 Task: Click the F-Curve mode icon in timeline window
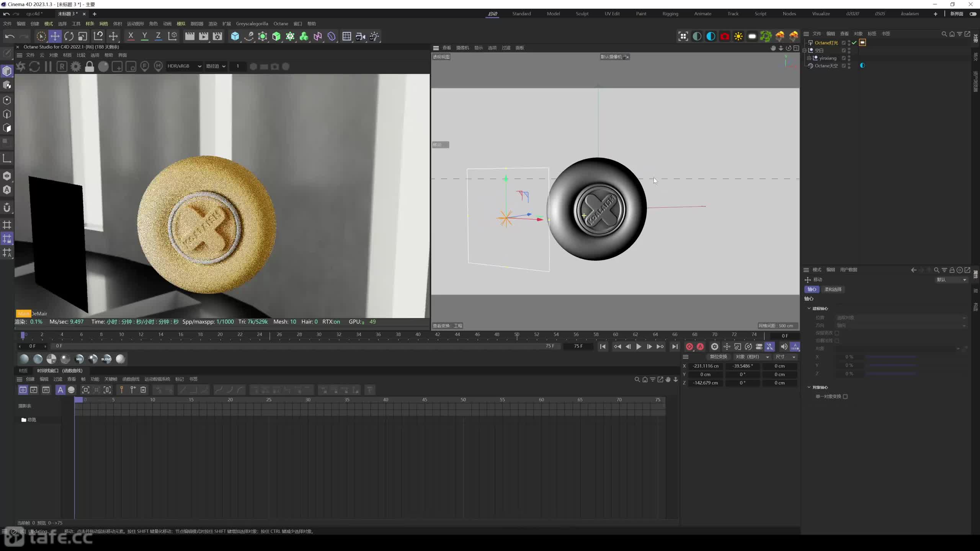point(34,390)
